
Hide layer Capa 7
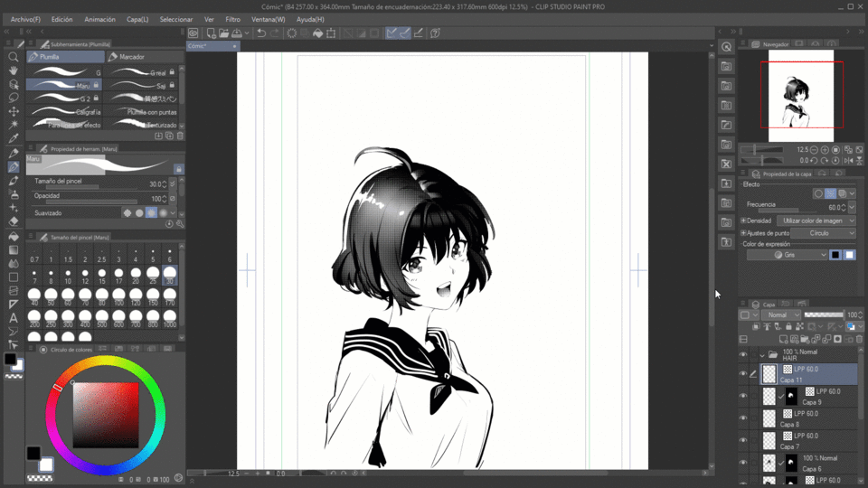[743, 440]
